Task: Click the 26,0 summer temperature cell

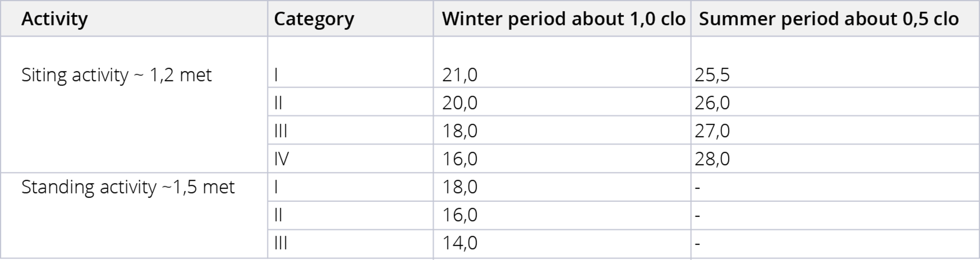Action: click(x=835, y=102)
